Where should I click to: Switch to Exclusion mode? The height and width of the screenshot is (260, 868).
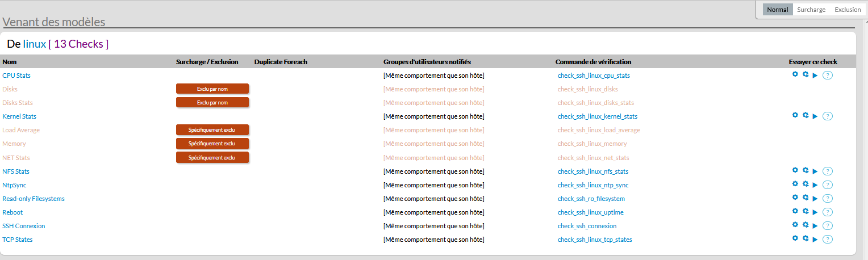848,10
